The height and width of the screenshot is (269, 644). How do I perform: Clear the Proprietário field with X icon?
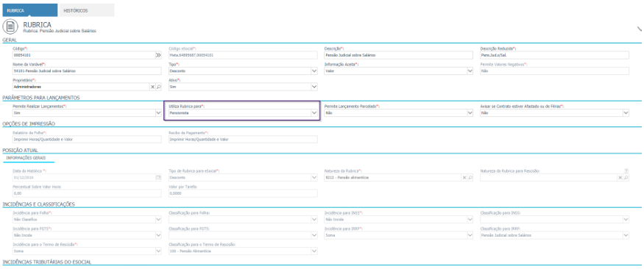(x=152, y=87)
